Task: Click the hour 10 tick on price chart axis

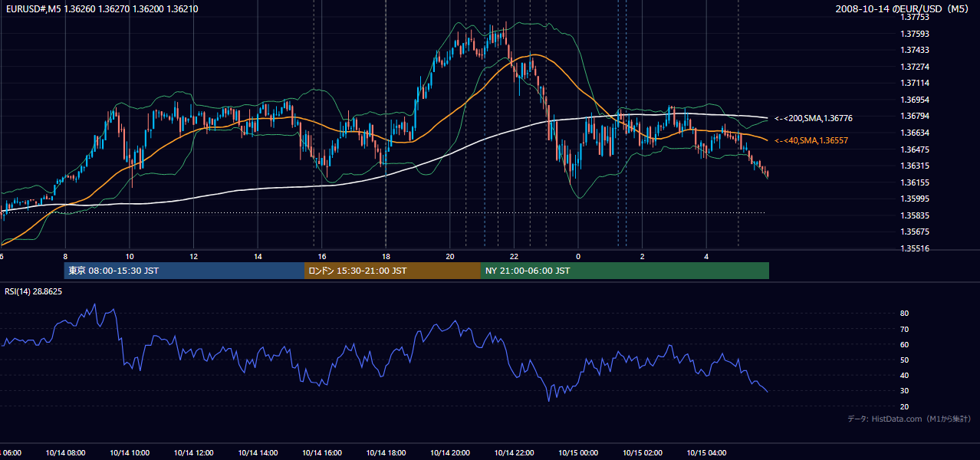Action: pyautogui.click(x=130, y=257)
